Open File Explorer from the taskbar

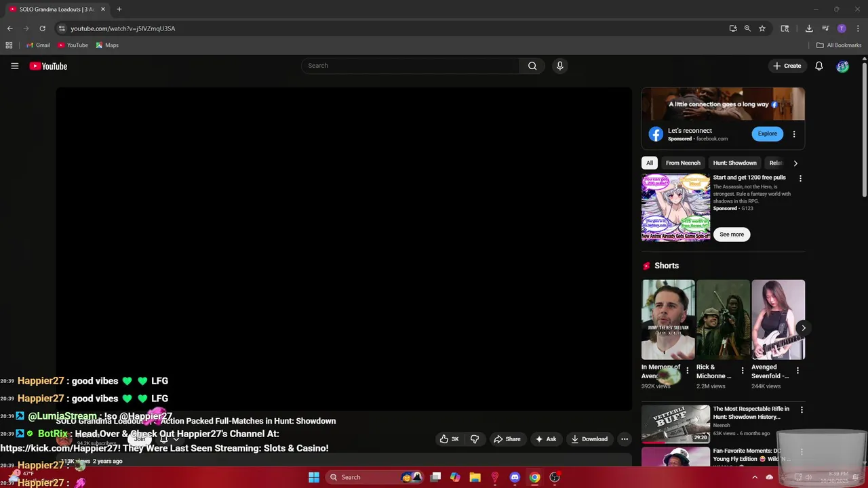coord(475,477)
